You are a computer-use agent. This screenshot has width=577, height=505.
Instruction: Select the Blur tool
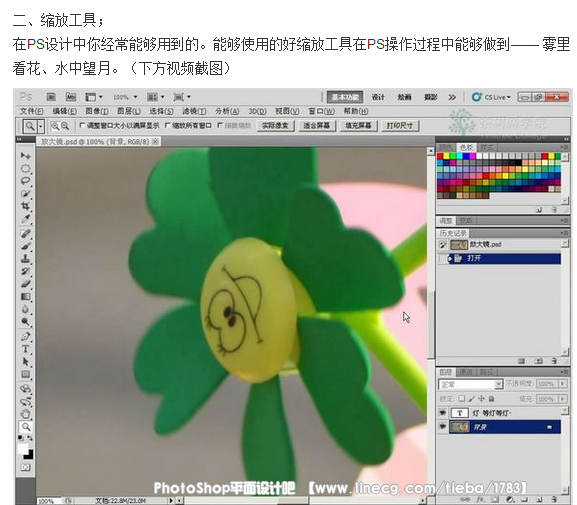25,309
